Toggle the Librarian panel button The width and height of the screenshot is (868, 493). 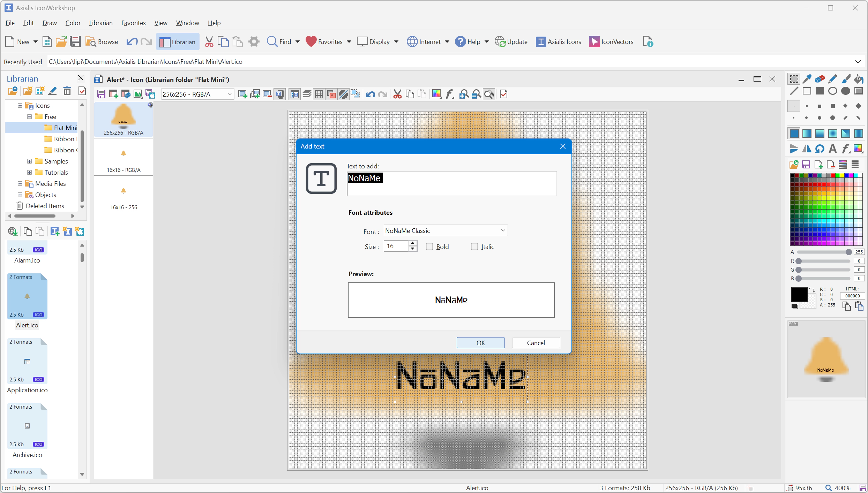[178, 42]
